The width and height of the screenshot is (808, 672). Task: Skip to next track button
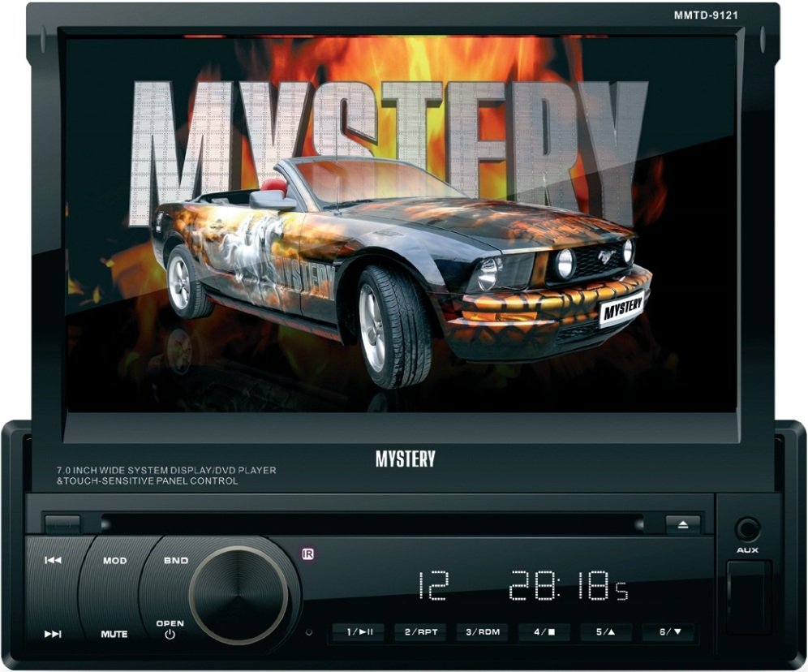(x=53, y=634)
